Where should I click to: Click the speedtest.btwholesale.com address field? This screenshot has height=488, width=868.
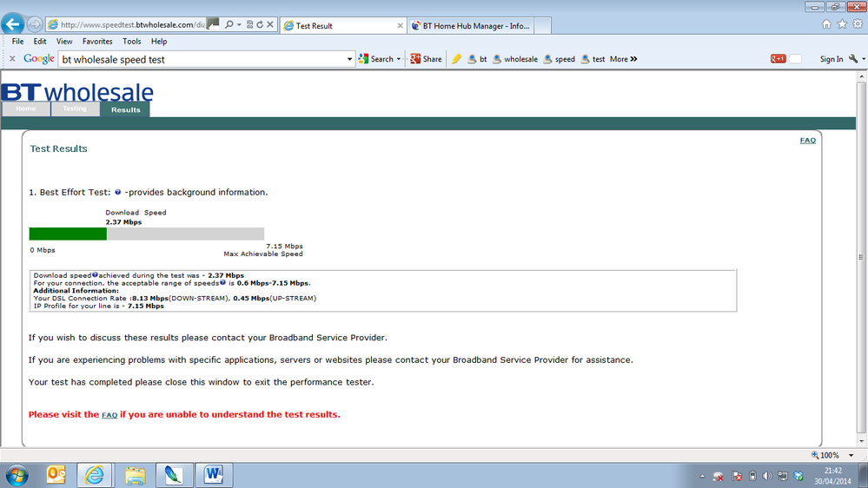pos(131,25)
